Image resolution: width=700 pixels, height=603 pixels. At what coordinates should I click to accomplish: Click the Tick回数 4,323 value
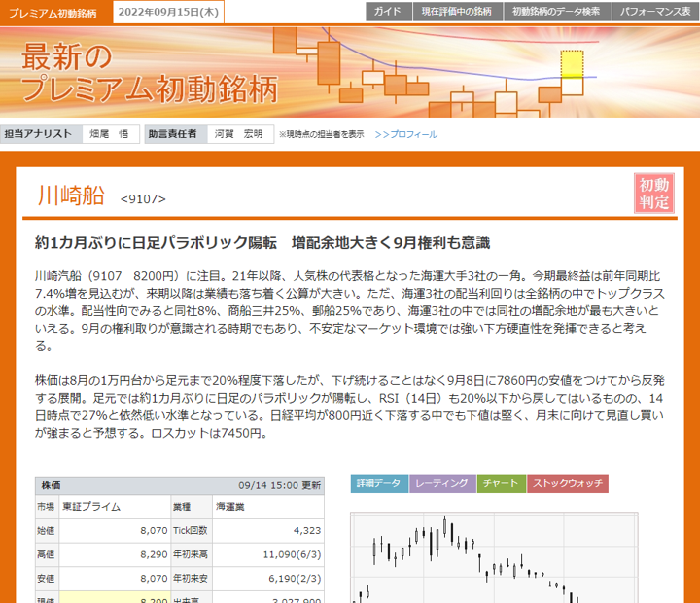(268, 531)
